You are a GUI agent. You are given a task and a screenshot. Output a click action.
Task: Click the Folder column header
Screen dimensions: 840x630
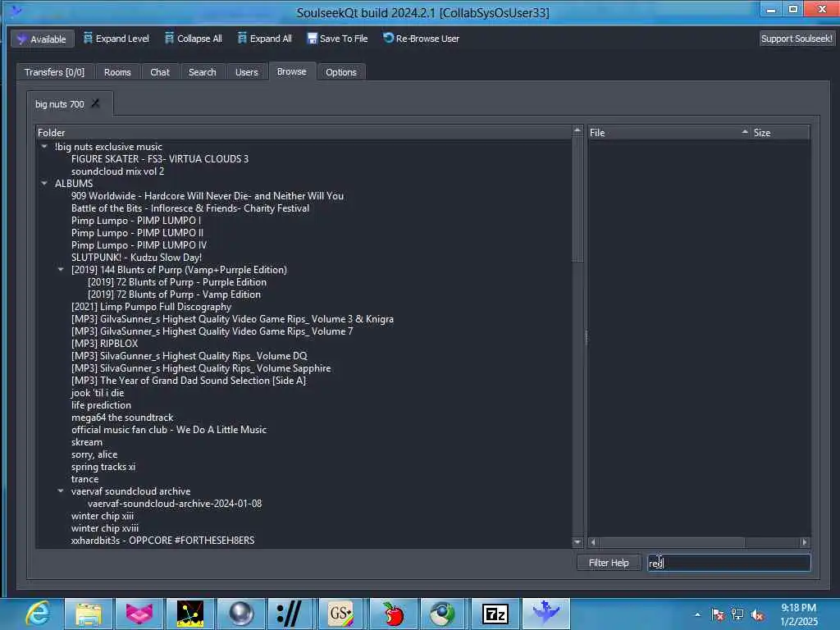tap(304, 132)
